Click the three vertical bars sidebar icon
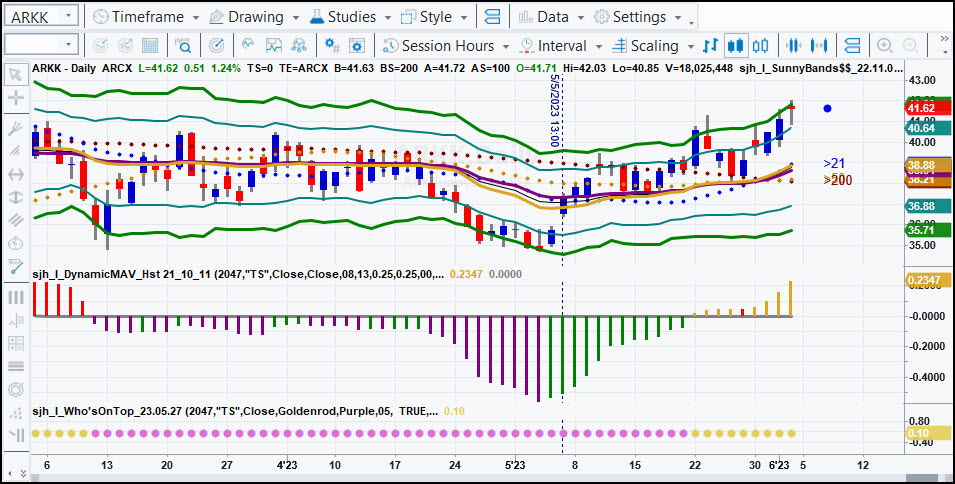The height and width of the screenshot is (484, 955). coord(15,297)
